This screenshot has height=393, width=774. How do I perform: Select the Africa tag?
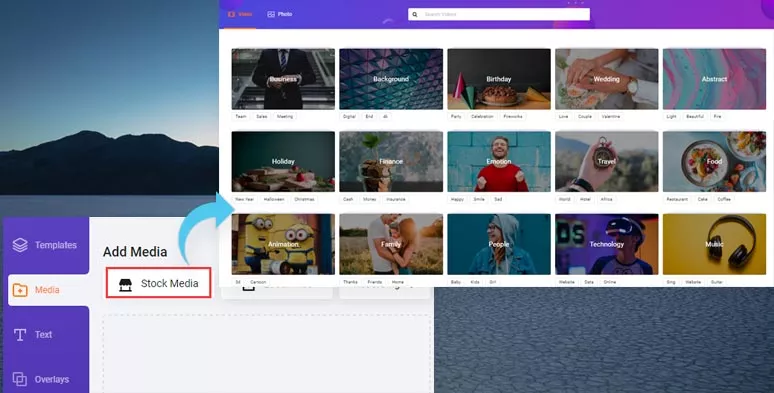pos(607,199)
